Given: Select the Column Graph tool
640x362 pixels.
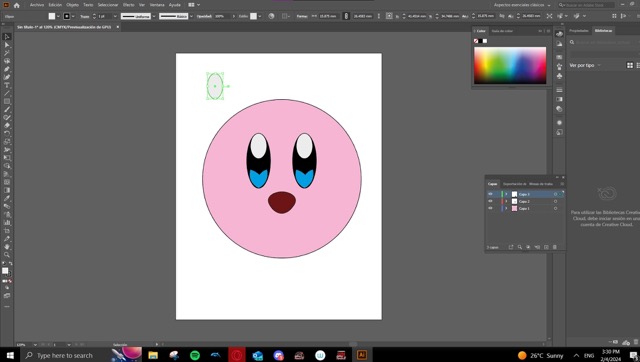Looking at the screenshot, I should 7,223.
